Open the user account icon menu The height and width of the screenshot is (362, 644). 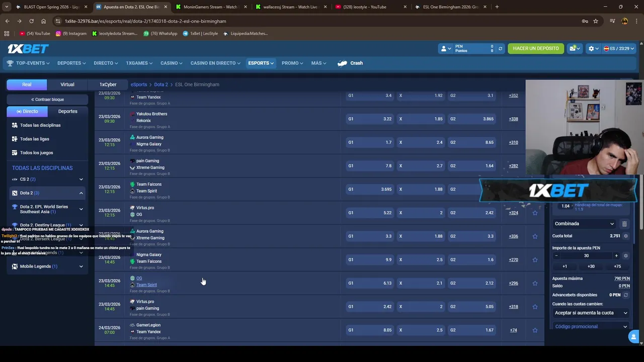[x=446, y=49]
